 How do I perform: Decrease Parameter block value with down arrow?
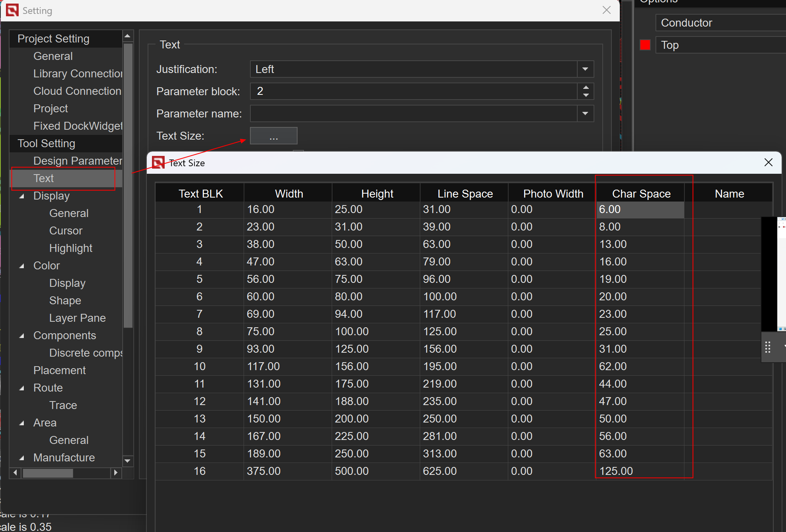pos(586,95)
